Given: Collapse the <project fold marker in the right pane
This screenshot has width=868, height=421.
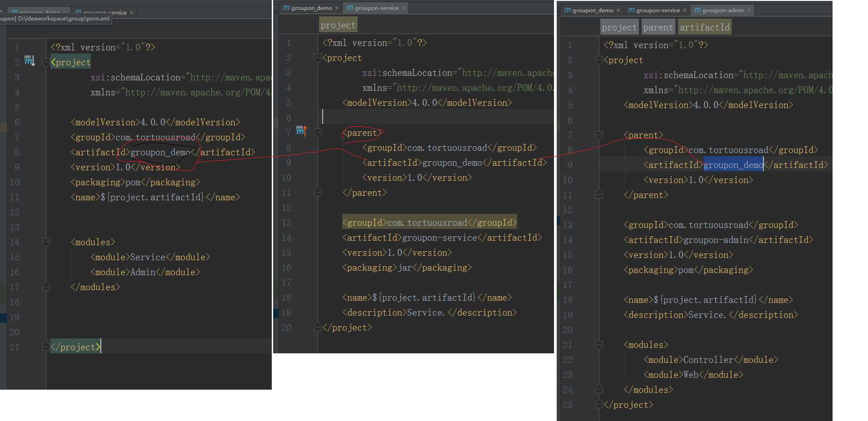Looking at the screenshot, I should pyautogui.click(x=599, y=59).
